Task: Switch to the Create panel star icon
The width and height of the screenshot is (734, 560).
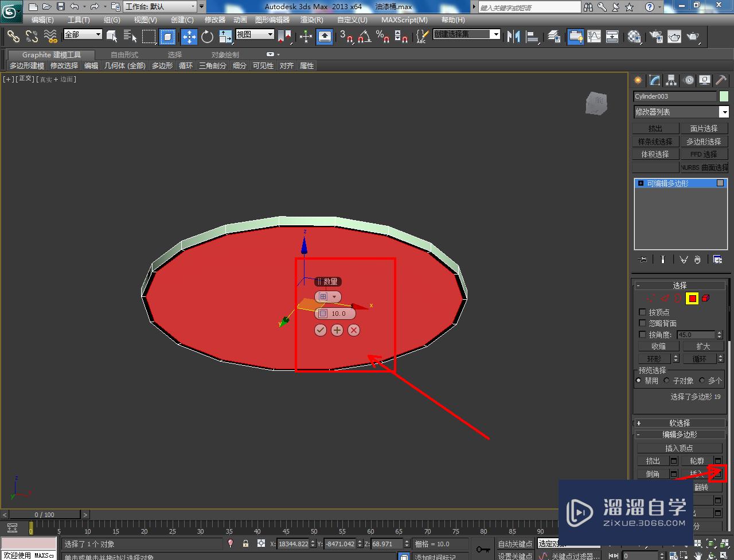Action: click(x=638, y=80)
